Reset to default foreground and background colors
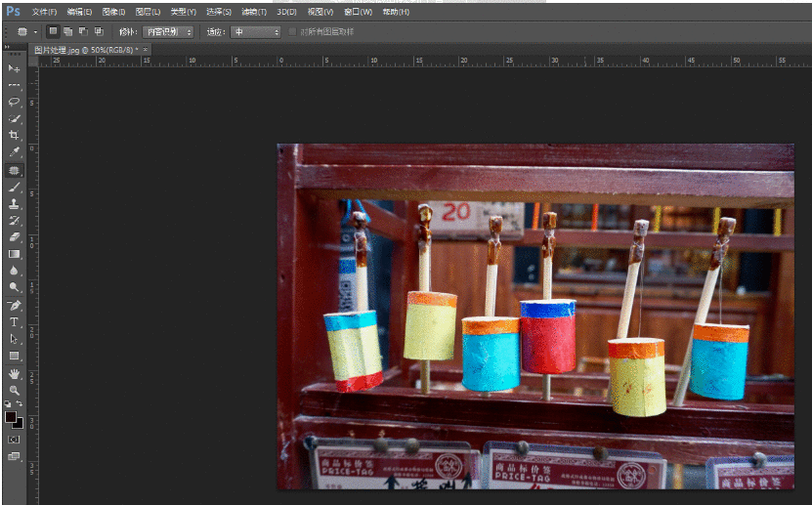Viewport: 812px width, 505px height. [7, 403]
